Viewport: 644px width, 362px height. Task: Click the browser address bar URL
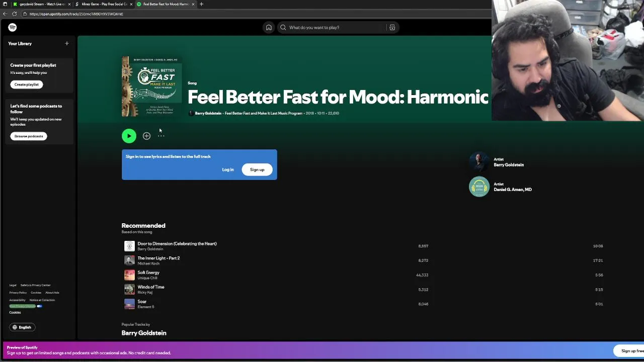(x=76, y=14)
